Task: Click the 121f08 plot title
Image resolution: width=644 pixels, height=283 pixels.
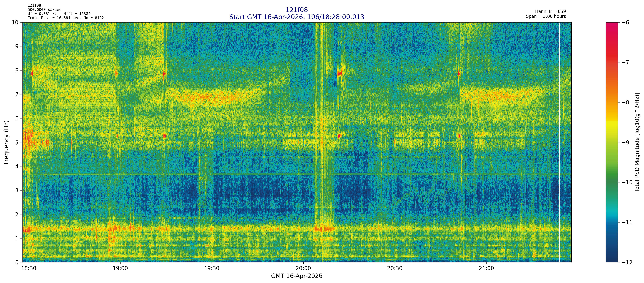Action: point(297,10)
